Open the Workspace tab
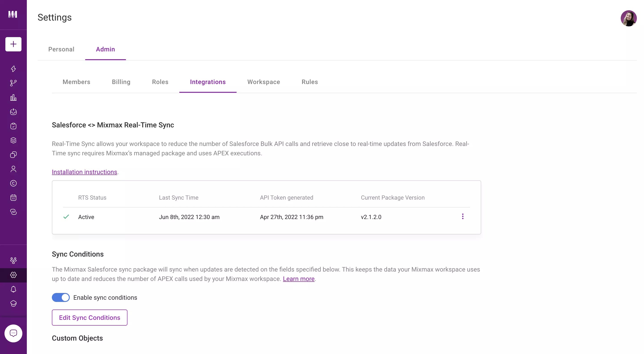The width and height of the screenshot is (644, 354). point(263,82)
